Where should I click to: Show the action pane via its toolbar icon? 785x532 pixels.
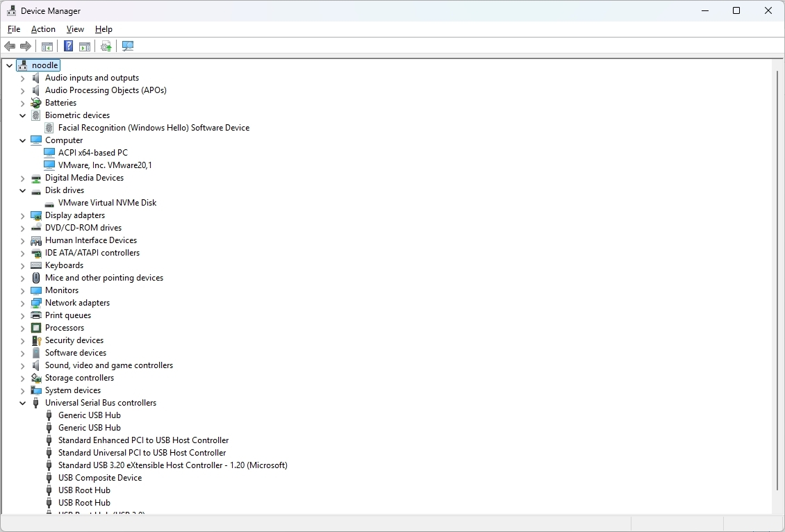coord(84,46)
